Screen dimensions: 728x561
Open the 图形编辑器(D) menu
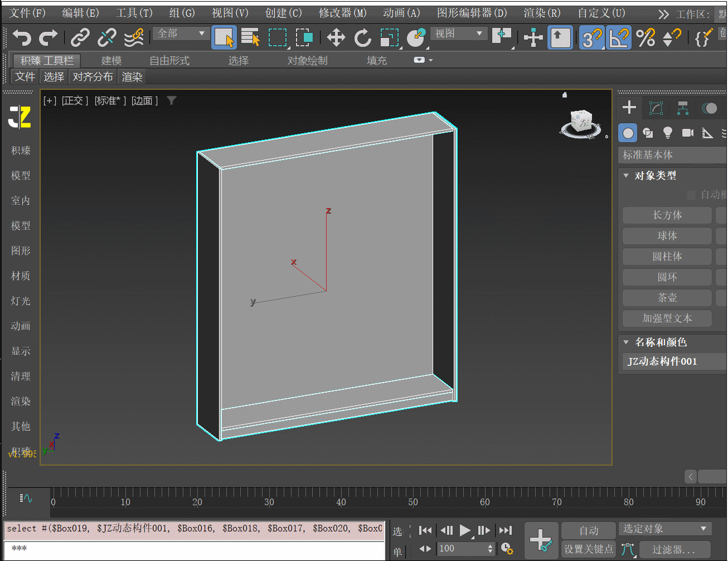[x=472, y=13]
